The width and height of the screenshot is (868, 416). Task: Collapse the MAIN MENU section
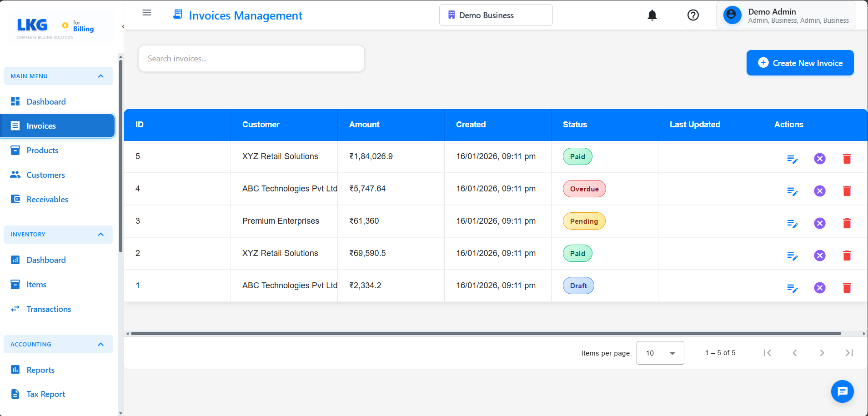[100, 76]
